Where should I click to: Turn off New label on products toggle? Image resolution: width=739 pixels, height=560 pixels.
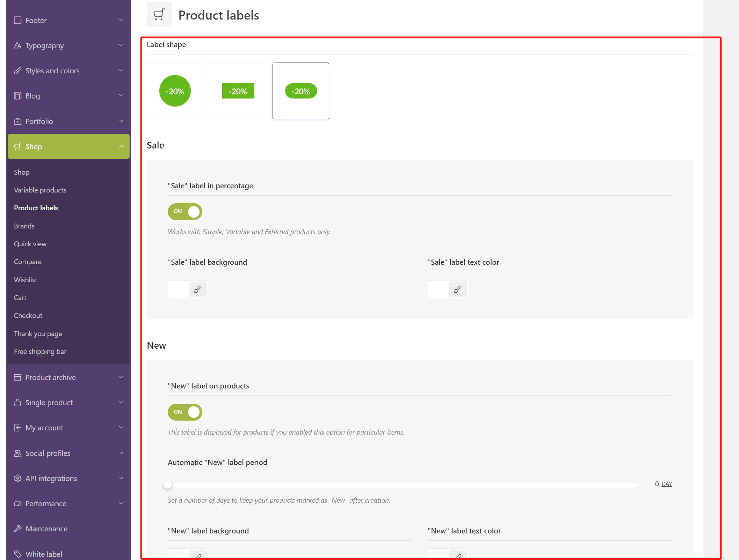click(x=185, y=412)
